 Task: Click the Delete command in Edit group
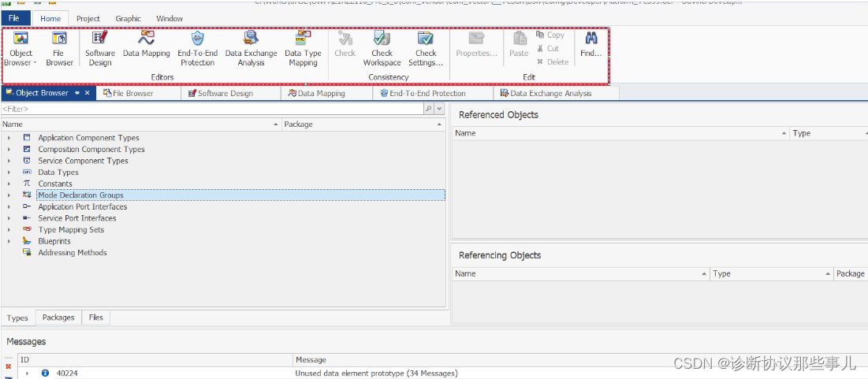553,62
